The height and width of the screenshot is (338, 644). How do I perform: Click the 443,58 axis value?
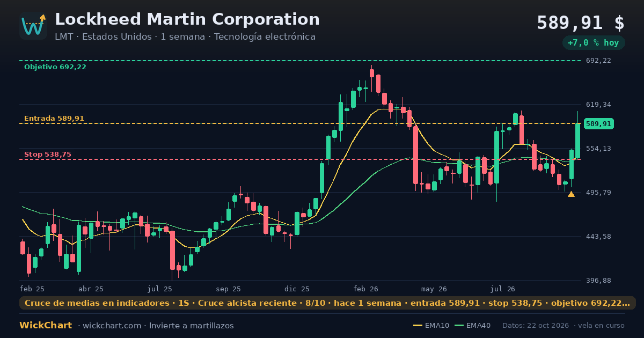[x=598, y=236]
